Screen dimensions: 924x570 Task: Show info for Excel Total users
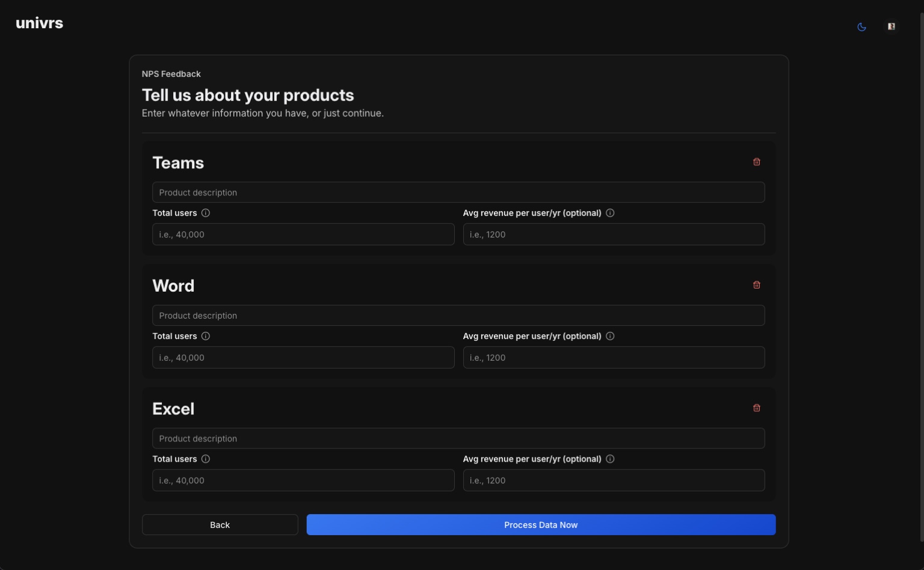[x=206, y=459]
